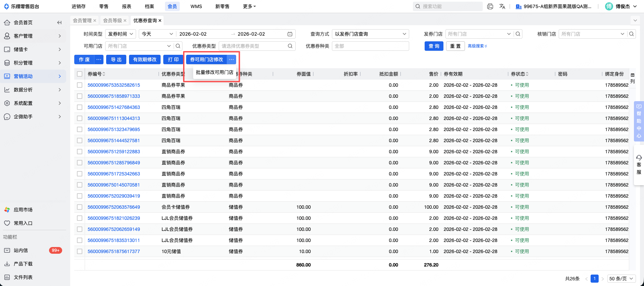Click the language translate icon
This screenshot has height=286, width=644.
point(502,6)
